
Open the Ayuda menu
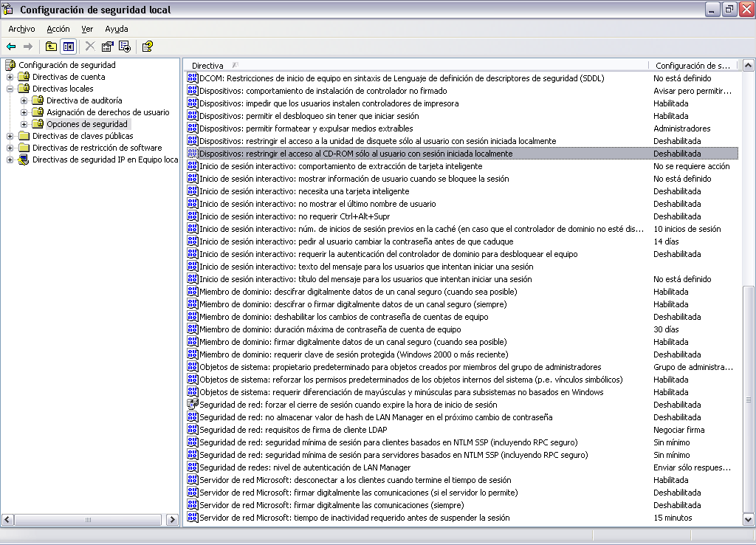pyautogui.click(x=116, y=29)
